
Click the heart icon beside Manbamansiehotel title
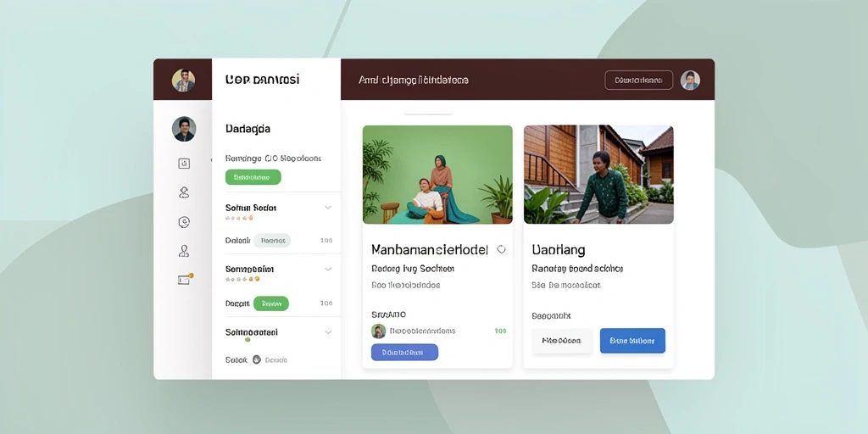point(501,250)
